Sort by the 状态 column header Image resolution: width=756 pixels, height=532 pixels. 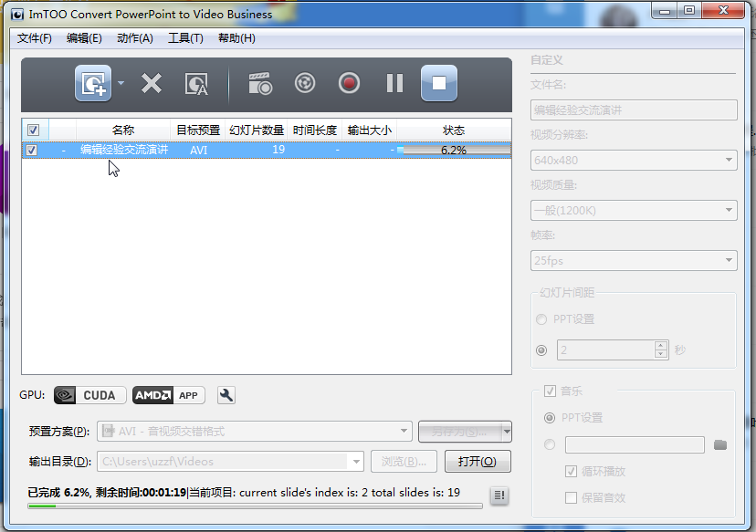[454, 130]
